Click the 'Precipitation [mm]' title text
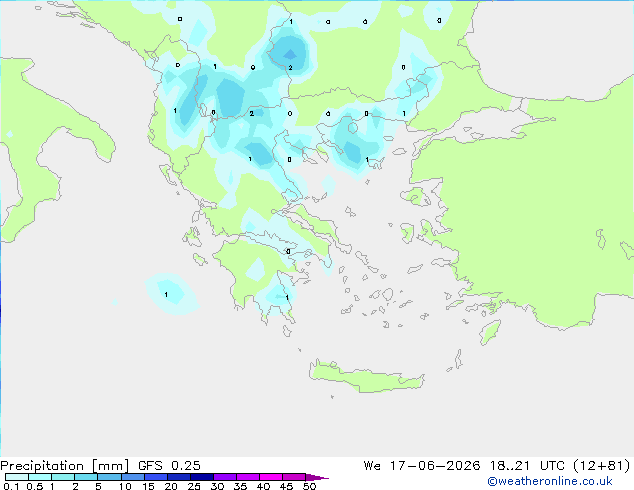 pos(64,466)
